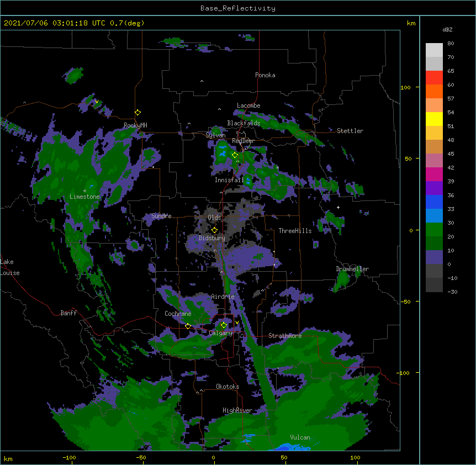476x465 pixels.
Task: Select the Lacombe city label
Action: (248, 105)
